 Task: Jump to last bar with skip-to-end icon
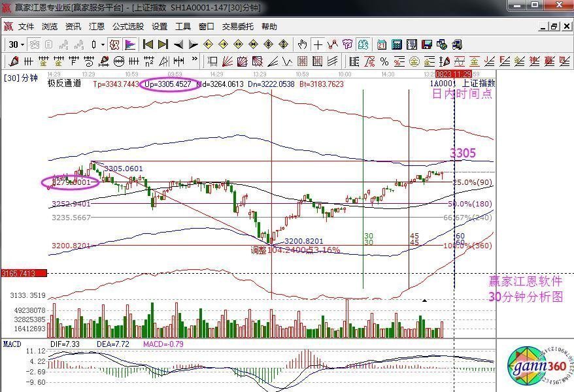point(163,44)
